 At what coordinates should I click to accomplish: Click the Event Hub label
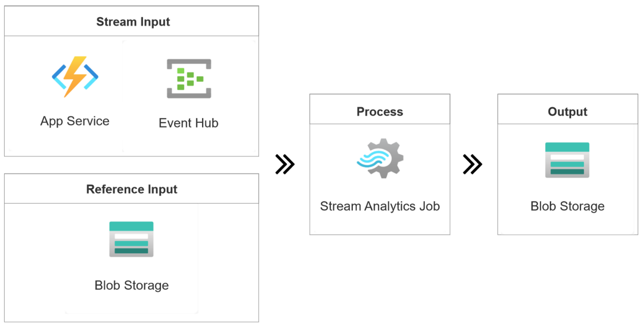point(189,123)
